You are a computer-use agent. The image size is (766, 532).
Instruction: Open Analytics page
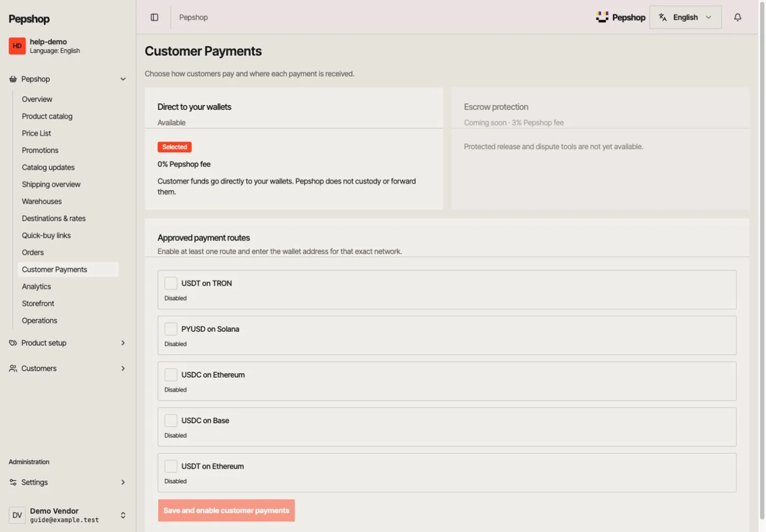pos(68,287)
